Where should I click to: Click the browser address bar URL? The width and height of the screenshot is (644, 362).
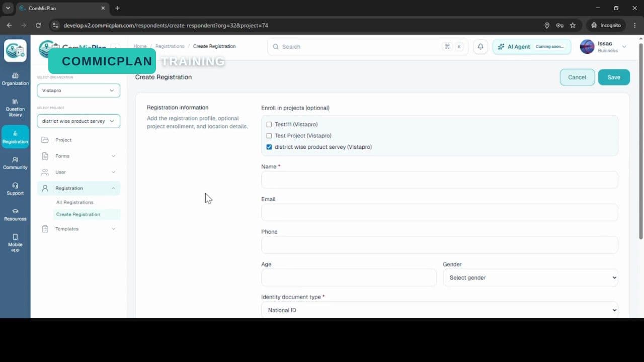point(166,25)
